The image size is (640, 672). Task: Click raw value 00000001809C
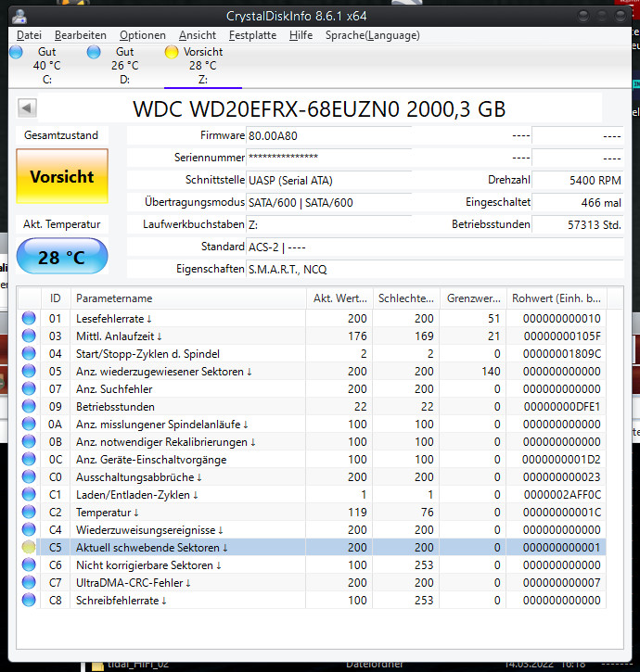562,354
